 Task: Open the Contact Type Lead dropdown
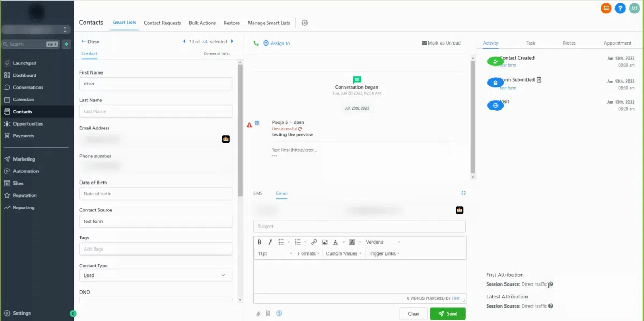click(156, 275)
